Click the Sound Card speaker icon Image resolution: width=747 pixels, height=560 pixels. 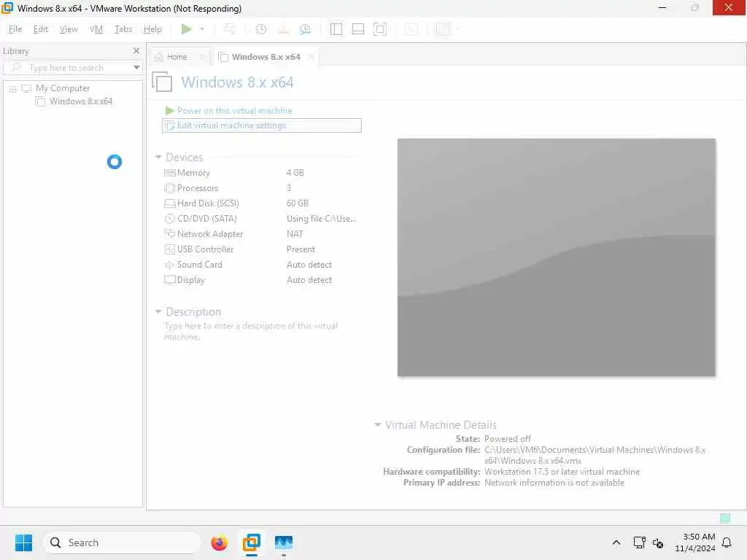[x=169, y=265]
